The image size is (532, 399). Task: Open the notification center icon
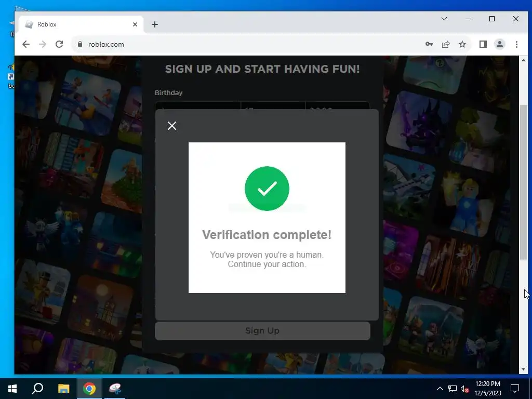[515, 389]
